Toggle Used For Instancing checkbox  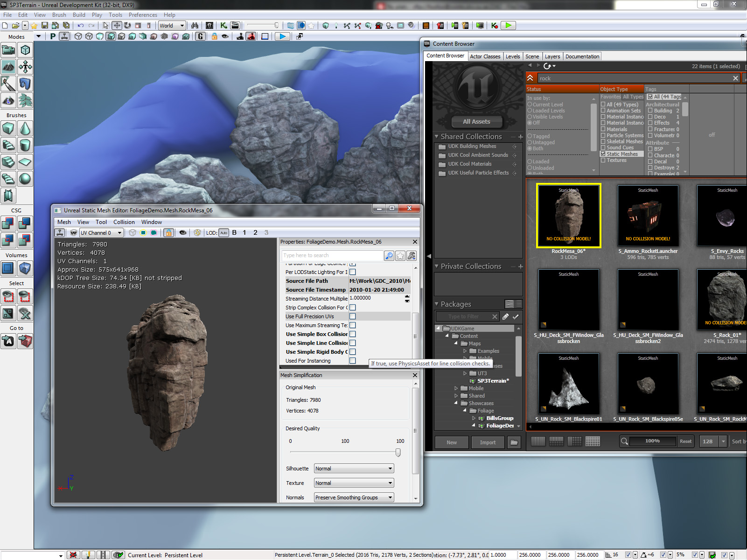(x=353, y=361)
